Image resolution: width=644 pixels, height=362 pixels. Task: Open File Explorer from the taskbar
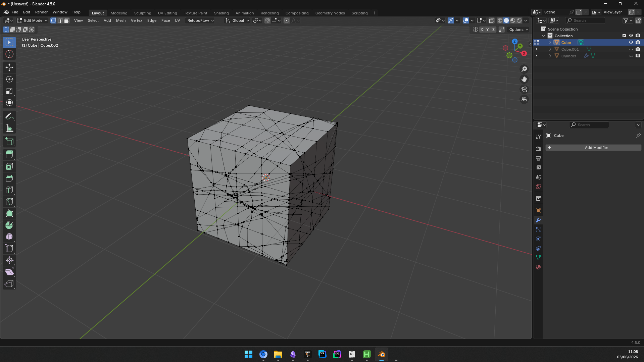click(278, 354)
